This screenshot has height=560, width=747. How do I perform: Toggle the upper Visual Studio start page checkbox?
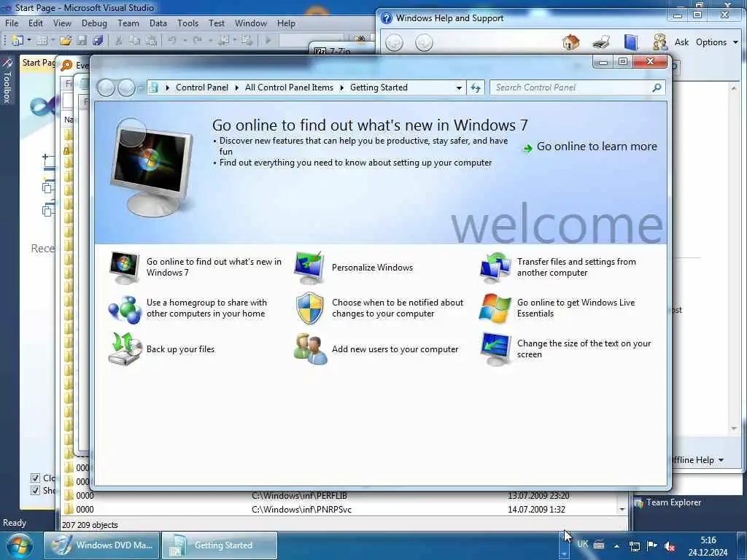35,478
